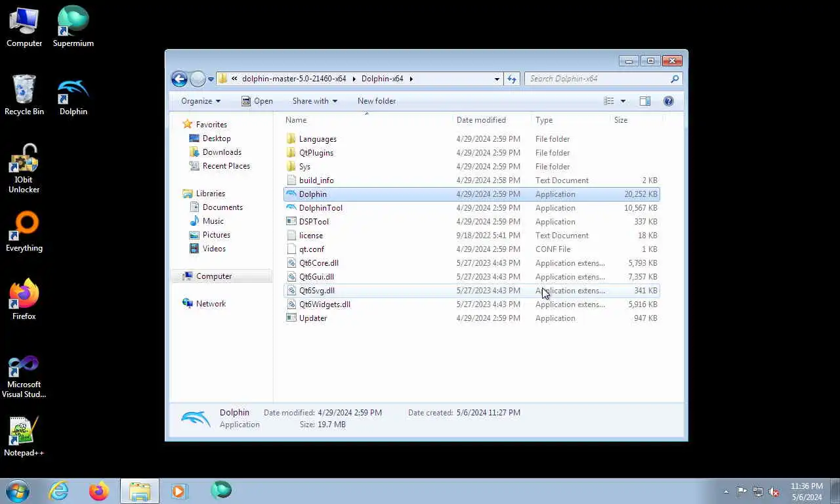
Task: Refresh the folder with the refresh icon
Action: point(512,79)
